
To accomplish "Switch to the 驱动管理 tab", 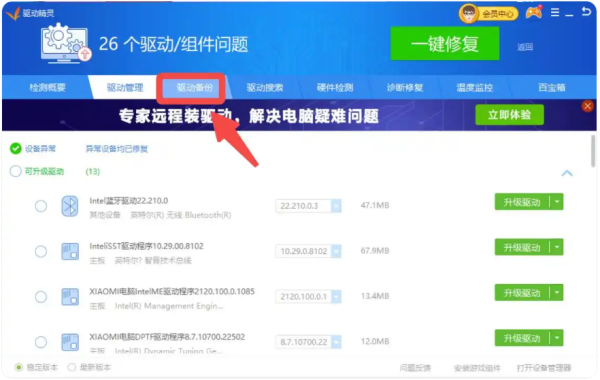I will 125,88.
